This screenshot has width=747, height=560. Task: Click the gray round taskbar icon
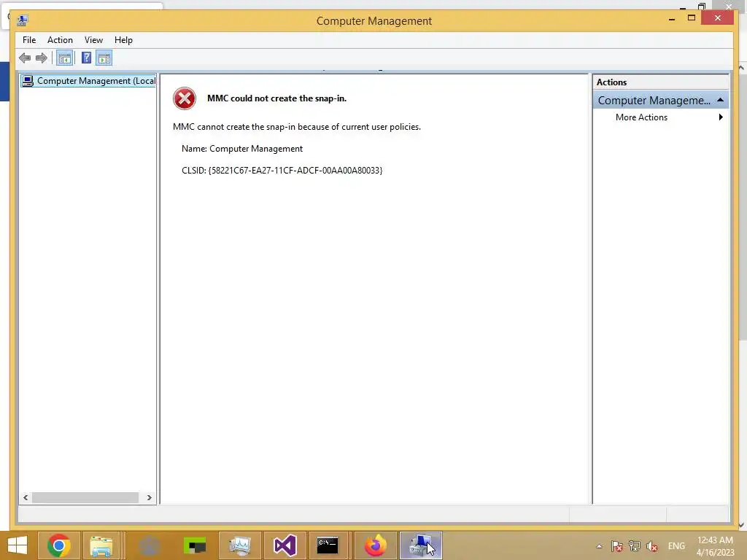(x=149, y=545)
